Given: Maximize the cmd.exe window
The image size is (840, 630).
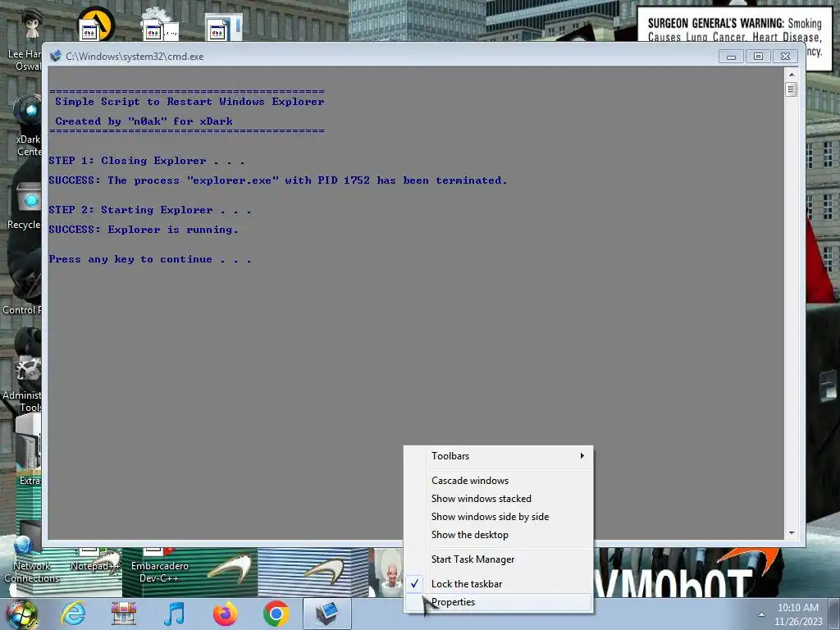Looking at the screenshot, I should point(758,57).
